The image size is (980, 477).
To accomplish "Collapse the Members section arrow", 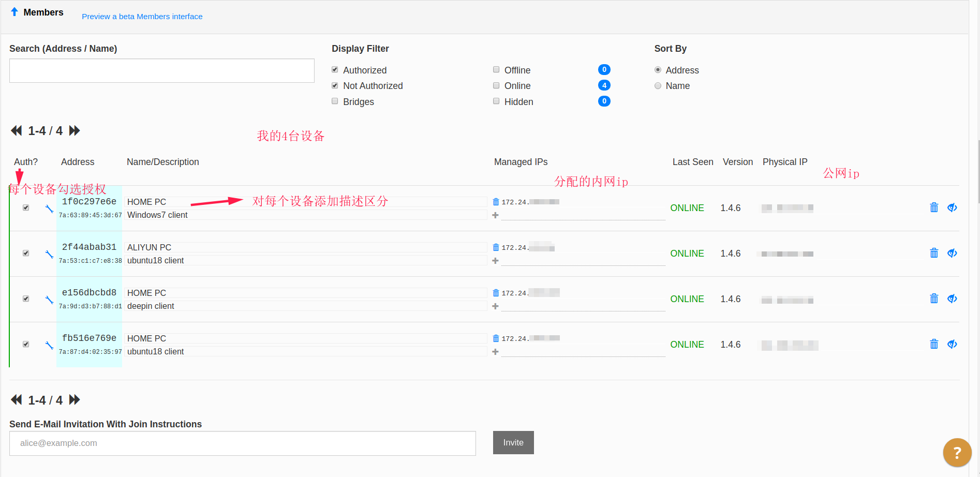I will pos(14,12).
